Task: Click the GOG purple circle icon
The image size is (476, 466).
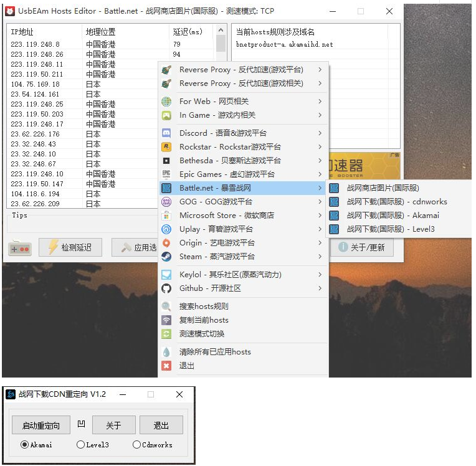Action: tap(166, 202)
